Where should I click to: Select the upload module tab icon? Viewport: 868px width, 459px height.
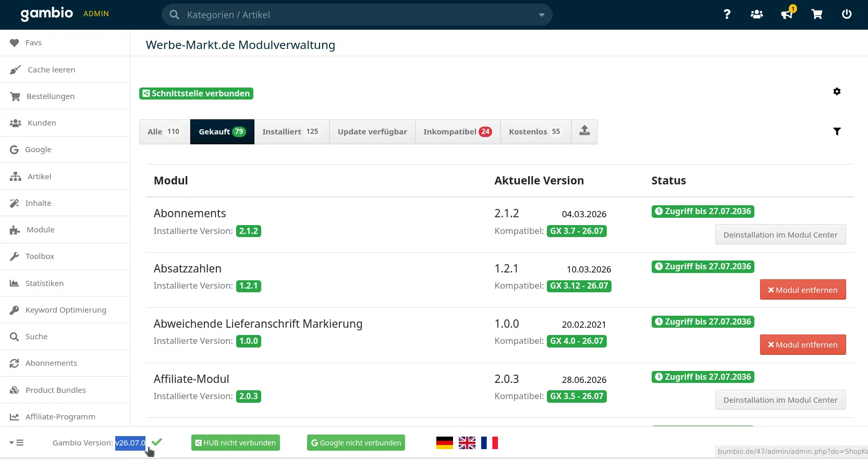584,131
